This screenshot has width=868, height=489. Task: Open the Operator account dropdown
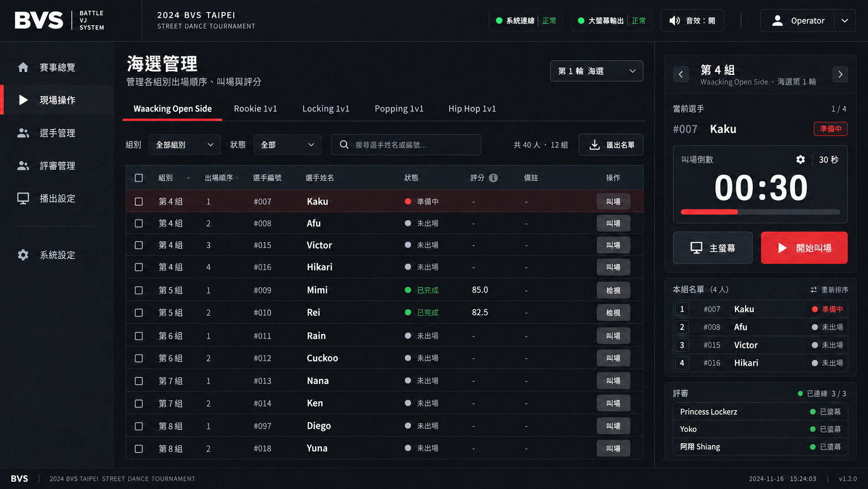[807, 21]
